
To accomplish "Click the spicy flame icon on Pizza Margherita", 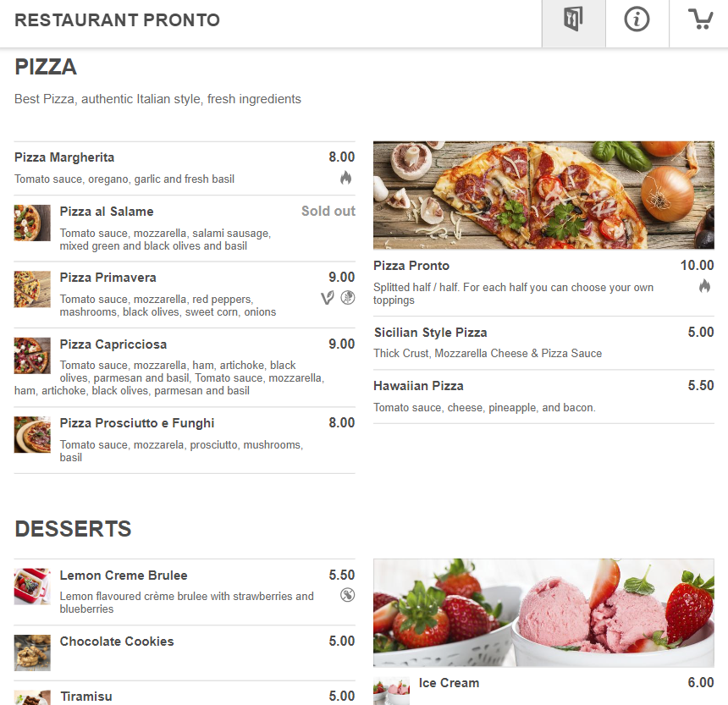I will [345, 178].
